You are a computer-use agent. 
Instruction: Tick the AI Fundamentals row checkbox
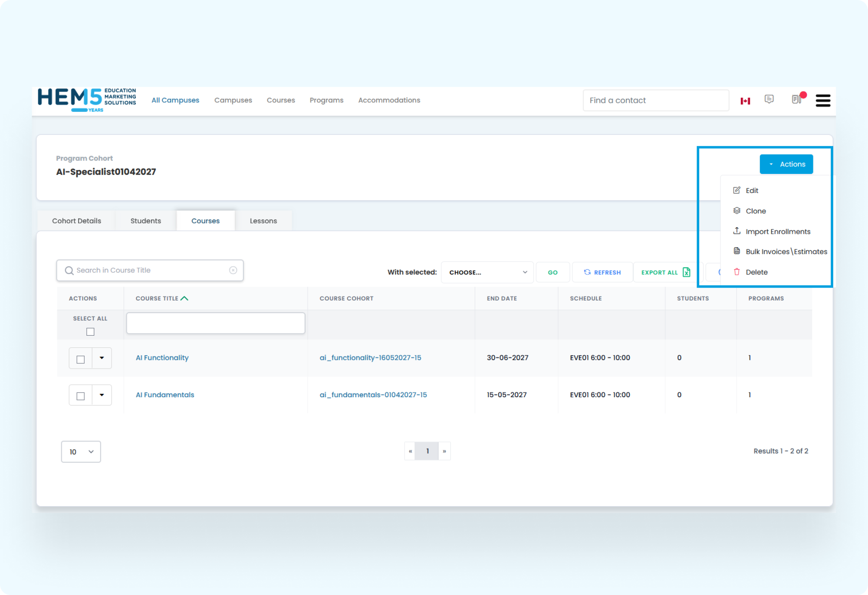point(81,396)
